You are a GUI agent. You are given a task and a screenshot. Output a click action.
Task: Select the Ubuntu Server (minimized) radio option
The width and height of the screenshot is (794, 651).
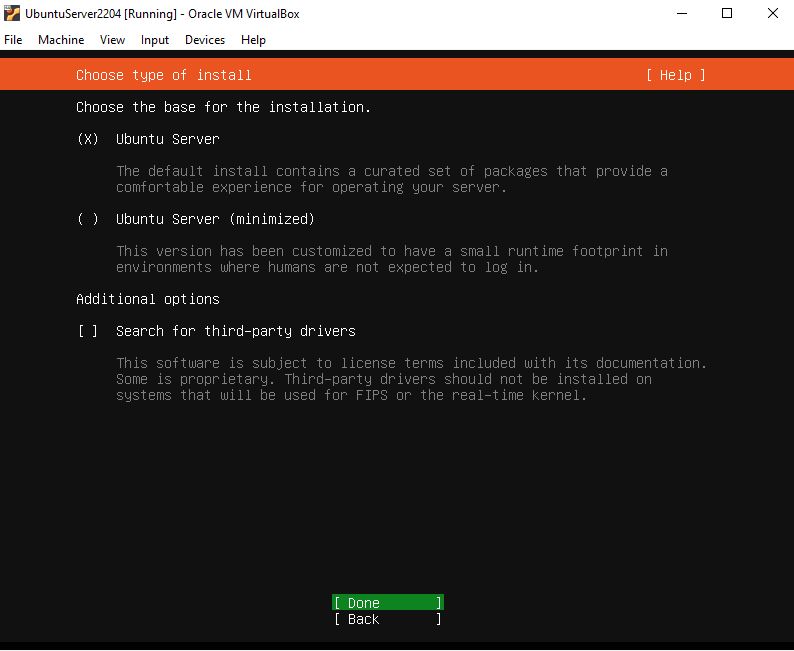coord(88,219)
